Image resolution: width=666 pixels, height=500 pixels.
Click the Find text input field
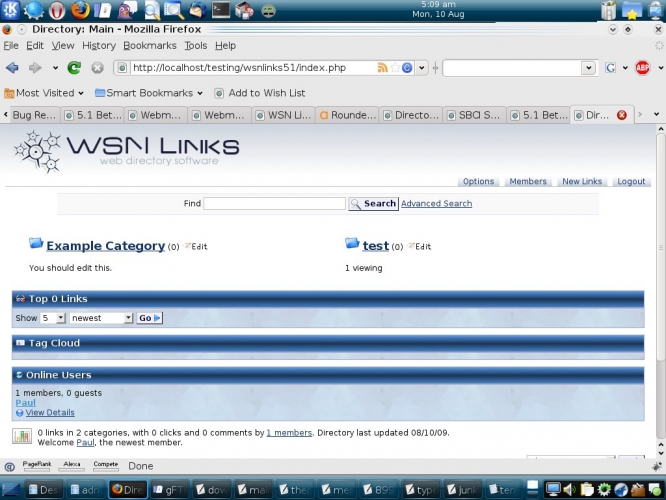click(274, 204)
